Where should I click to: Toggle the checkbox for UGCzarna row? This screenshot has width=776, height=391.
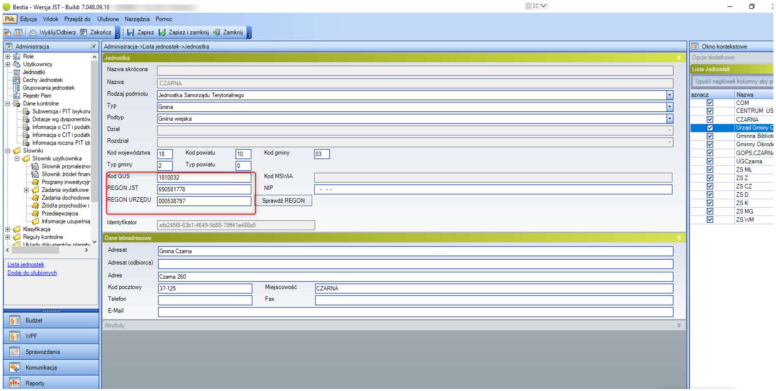pos(710,161)
